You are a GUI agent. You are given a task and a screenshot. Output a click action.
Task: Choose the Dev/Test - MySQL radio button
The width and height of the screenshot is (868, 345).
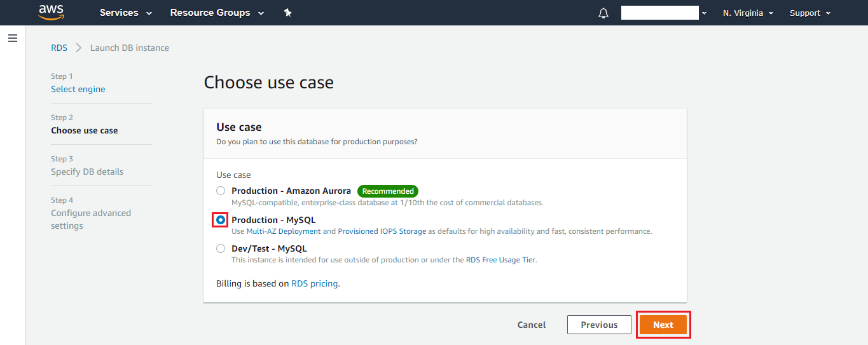(x=221, y=248)
